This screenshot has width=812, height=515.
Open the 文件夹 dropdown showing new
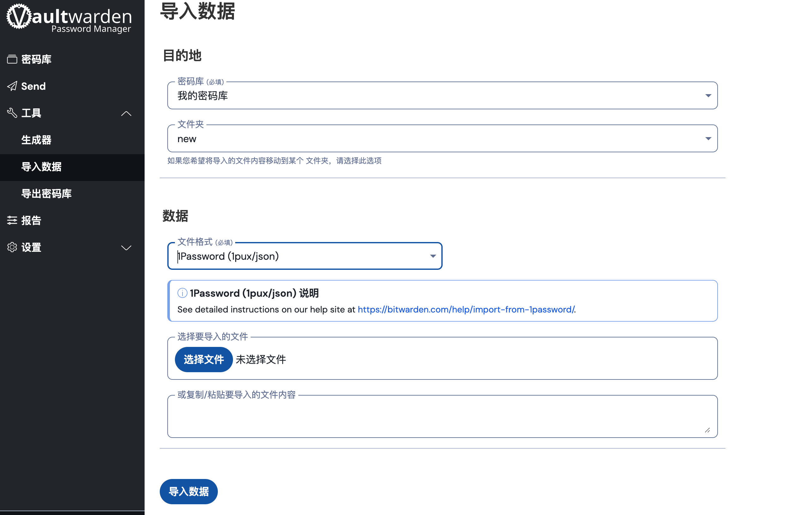tap(442, 139)
